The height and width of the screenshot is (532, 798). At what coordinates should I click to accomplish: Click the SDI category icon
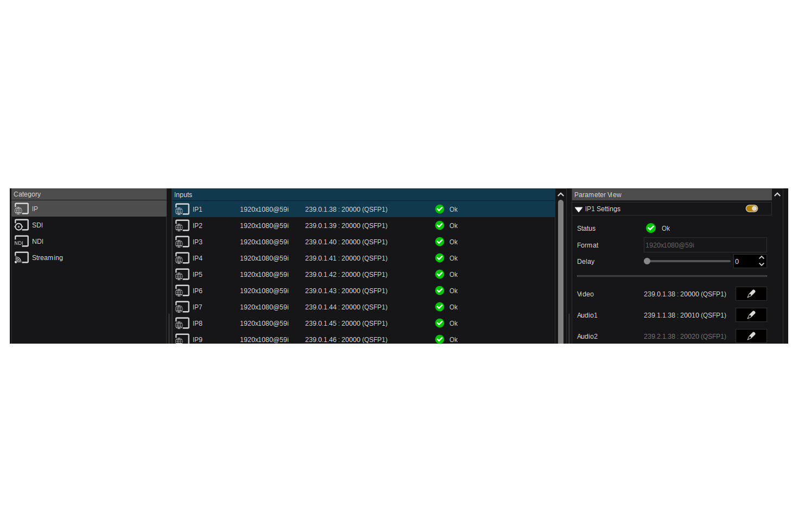click(21, 225)
